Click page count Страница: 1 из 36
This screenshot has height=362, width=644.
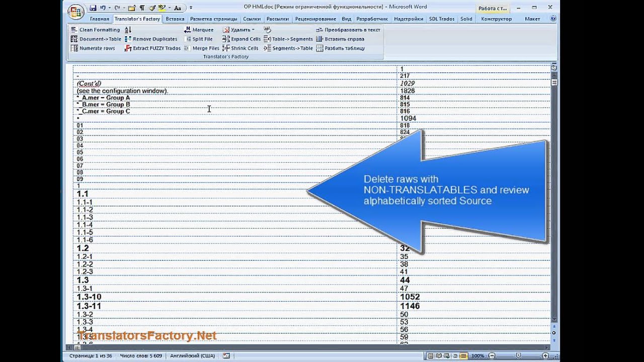coord(91,355)
